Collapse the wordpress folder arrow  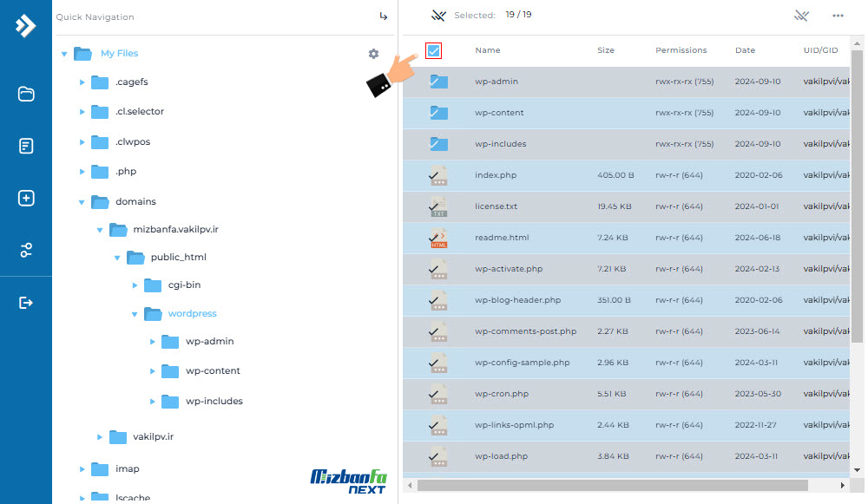135,314
